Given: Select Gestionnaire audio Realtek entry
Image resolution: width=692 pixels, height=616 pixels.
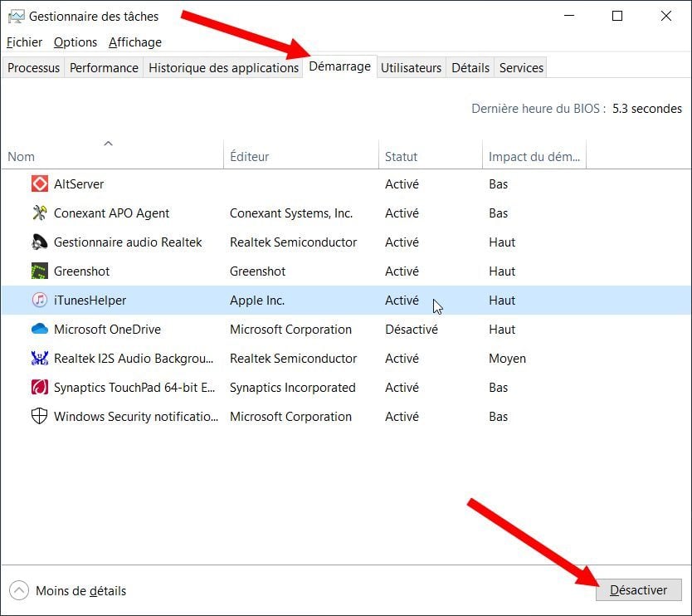Looking at the screenshot, I should [128, 242].
